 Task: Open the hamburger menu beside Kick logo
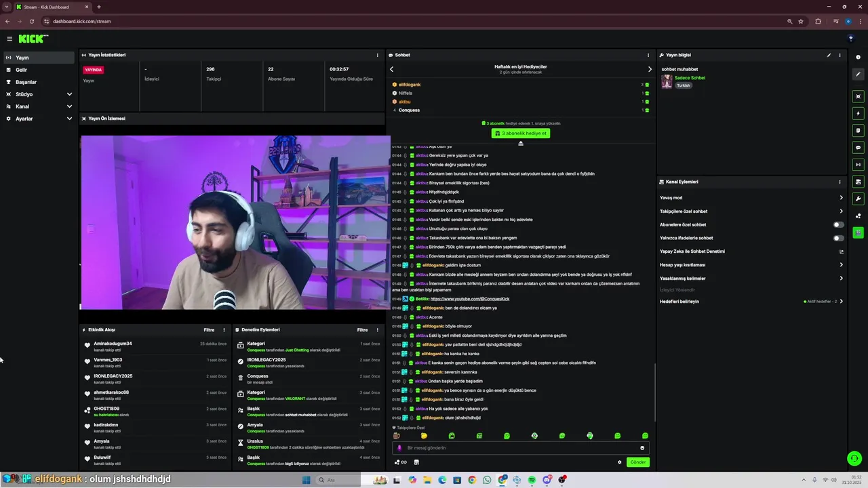click(x=9, y=39)
